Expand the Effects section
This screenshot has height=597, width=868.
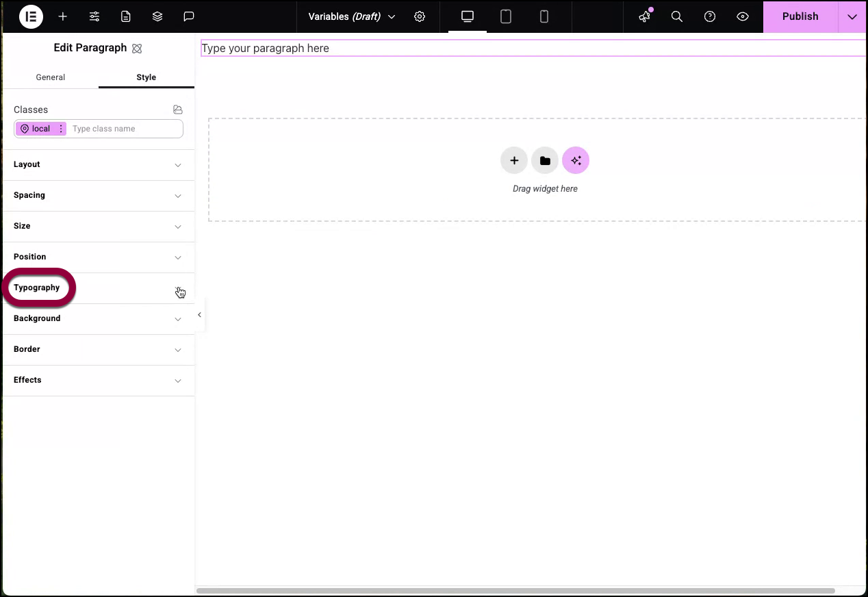[99, 381]
